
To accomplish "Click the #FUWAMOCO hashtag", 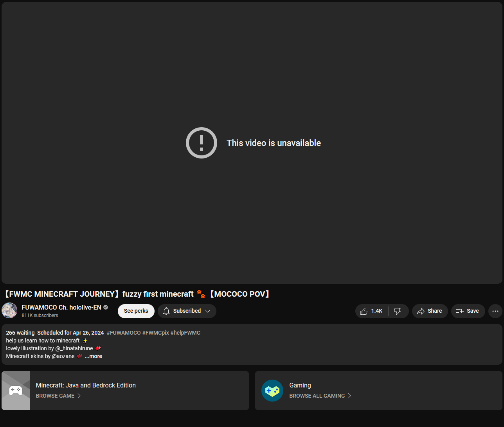I will (x=124, y=333).
